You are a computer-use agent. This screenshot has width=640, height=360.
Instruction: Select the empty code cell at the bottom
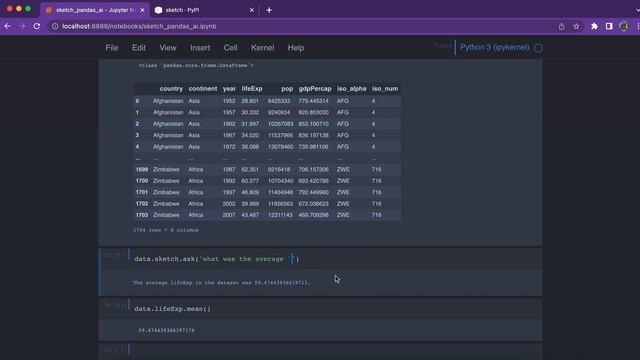(336, 350)
